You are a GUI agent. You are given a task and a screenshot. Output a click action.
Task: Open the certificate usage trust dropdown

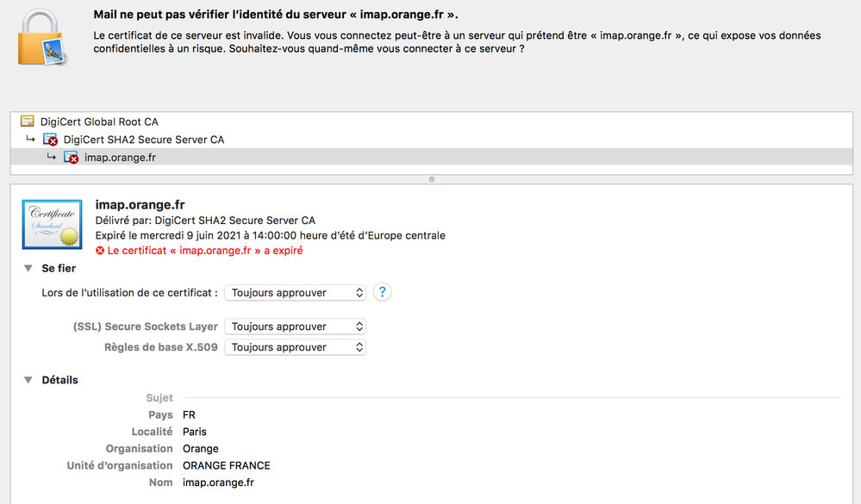click(x=295, y=293)
